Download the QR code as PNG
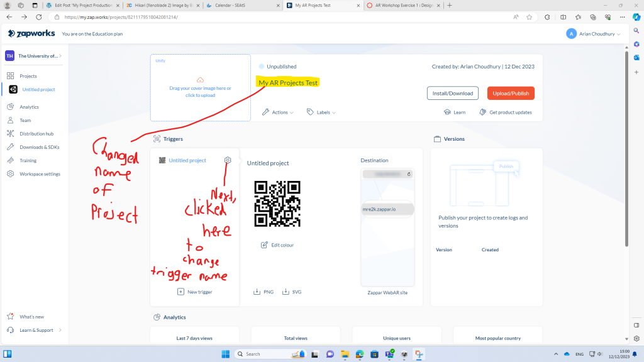The height and width of the screenshot is (362, 644). click(264, 292)
